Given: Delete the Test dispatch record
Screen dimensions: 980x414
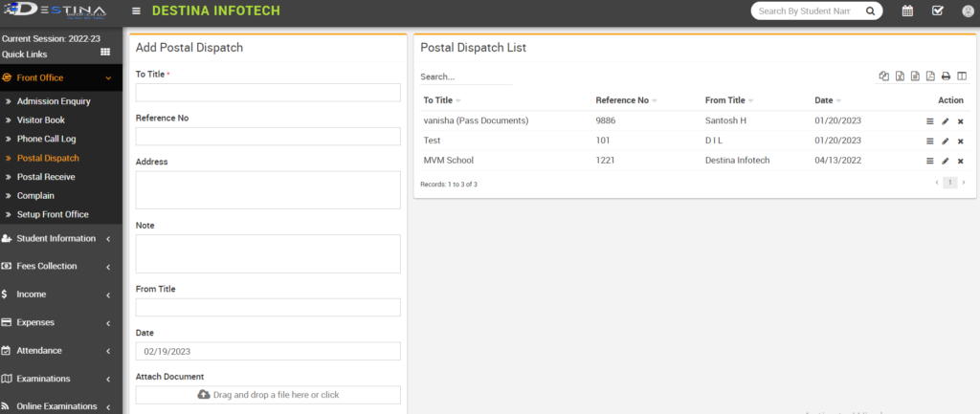Looking at the screenshot, I should [x=960, y=141].
